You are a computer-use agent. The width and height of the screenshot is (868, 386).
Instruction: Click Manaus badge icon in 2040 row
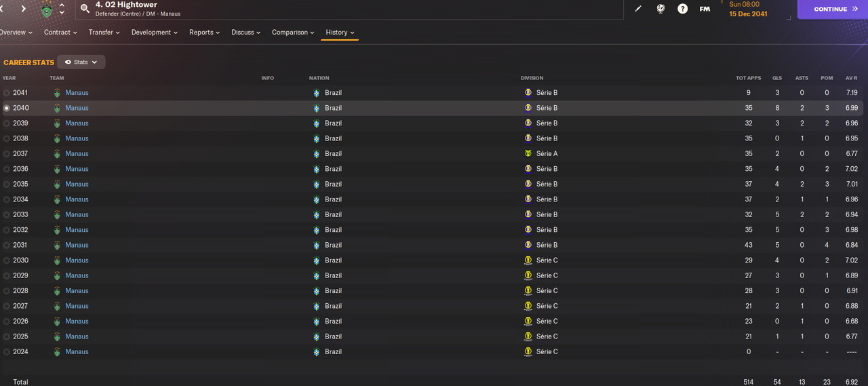pos(57,108)
